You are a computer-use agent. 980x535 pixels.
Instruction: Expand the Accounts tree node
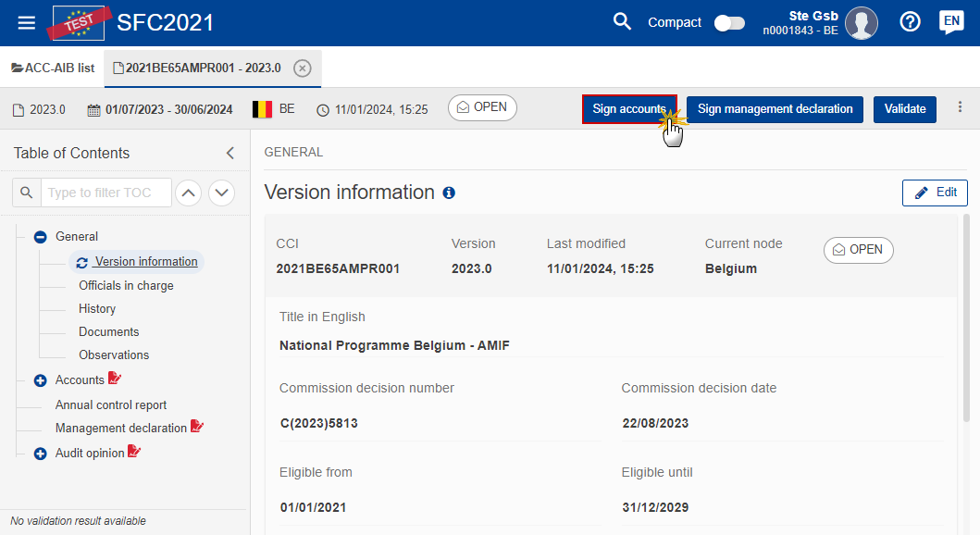[40, 380]
